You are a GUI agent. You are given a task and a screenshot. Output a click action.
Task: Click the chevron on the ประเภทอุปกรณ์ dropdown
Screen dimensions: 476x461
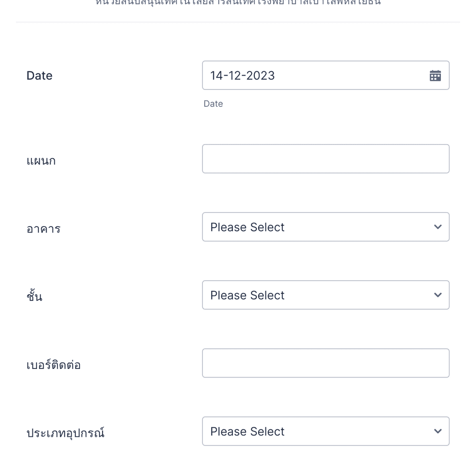[437, 431]
